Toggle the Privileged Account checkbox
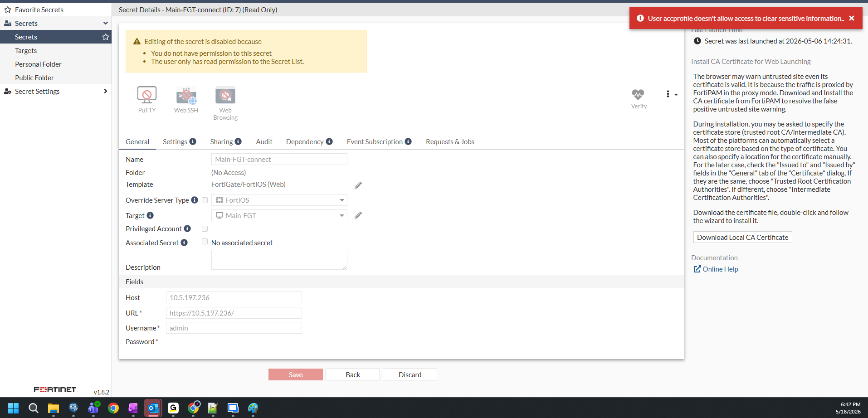The width and height of the screenshot is (868, 418). click(x=205, y=228)
